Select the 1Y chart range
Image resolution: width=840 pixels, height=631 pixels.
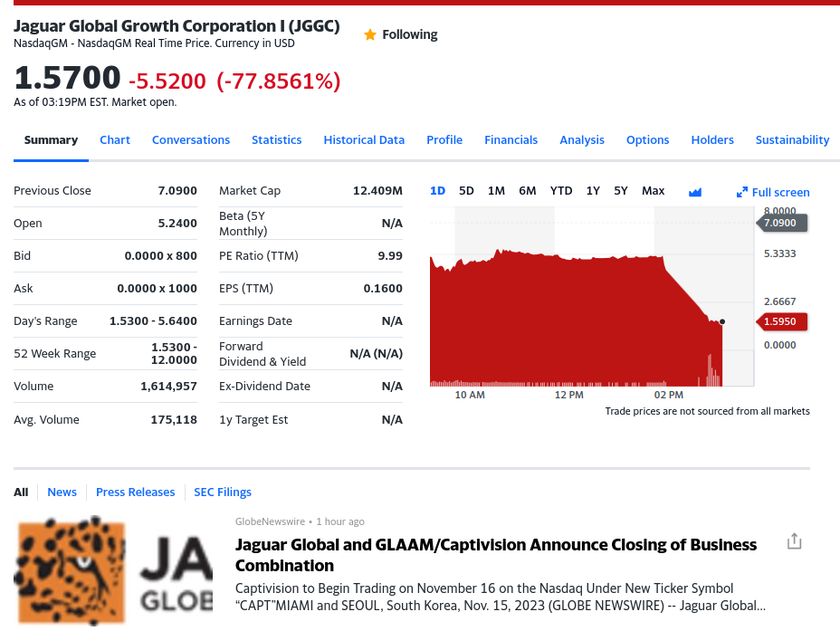(593, 191)
